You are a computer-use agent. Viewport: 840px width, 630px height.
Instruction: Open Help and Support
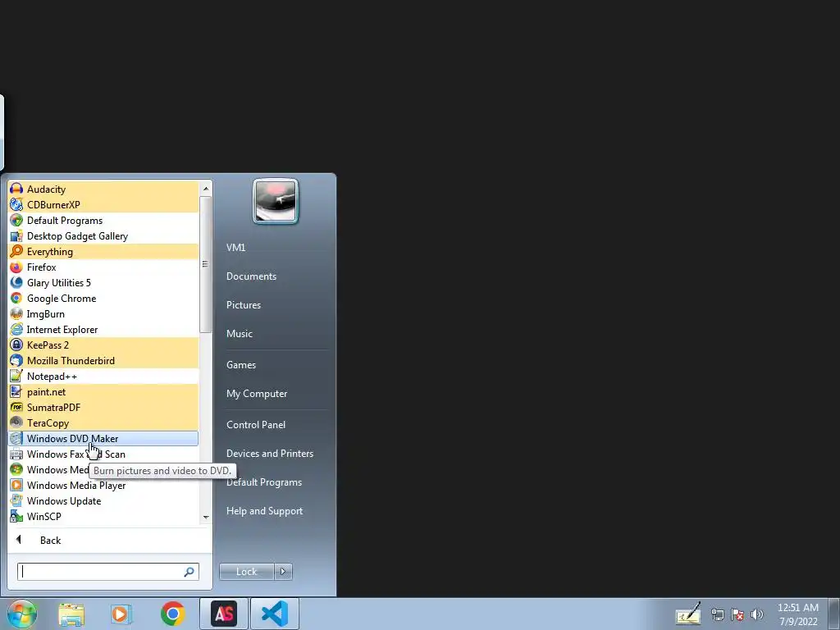264,511
